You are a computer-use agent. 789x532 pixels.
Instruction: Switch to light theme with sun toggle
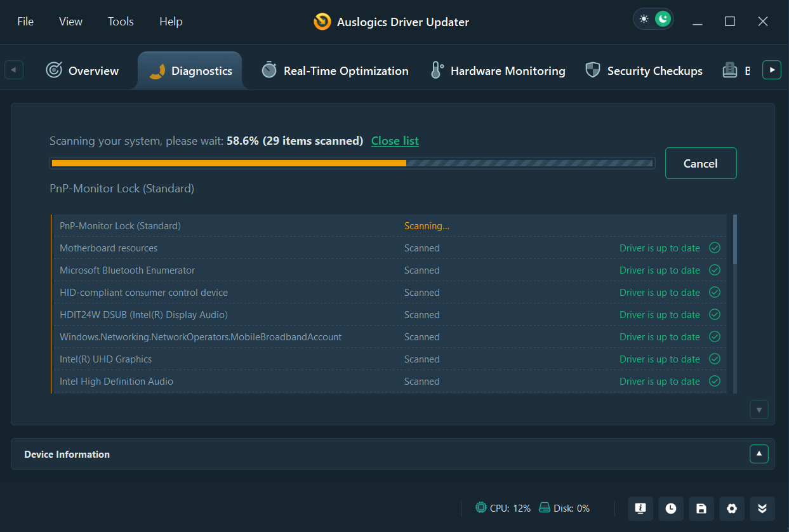644,19
